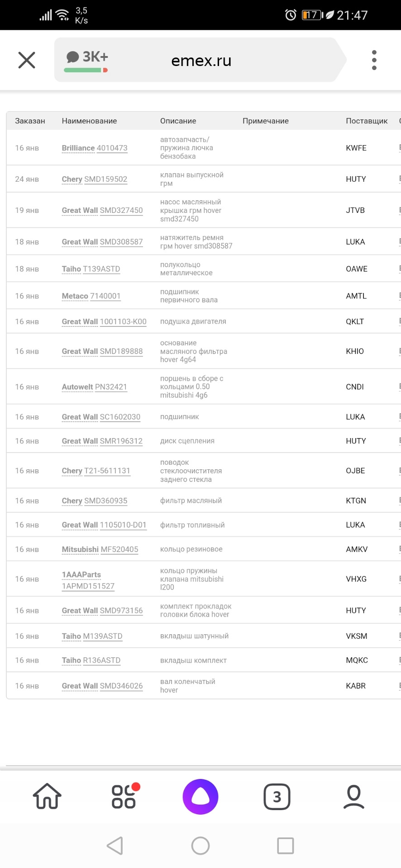Go to browser home screen icon

tap(47, 796)
